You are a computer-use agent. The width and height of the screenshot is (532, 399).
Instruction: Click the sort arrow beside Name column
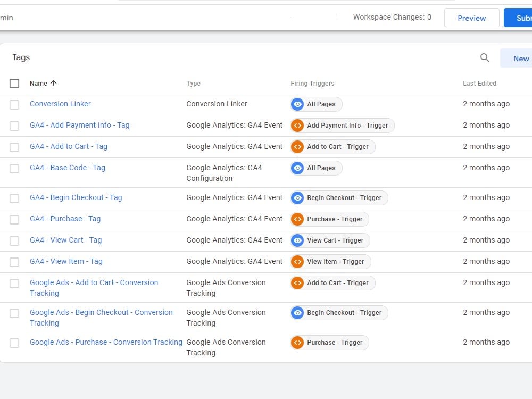pos(53,83)
